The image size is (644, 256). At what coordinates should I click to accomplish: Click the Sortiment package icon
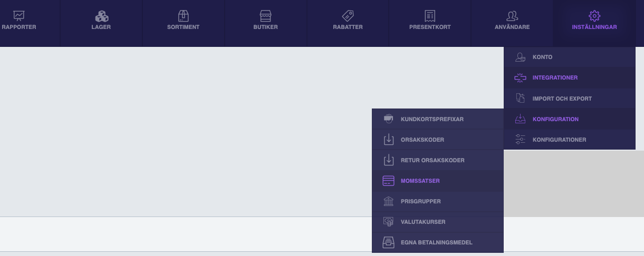click(x=184, y=16)
